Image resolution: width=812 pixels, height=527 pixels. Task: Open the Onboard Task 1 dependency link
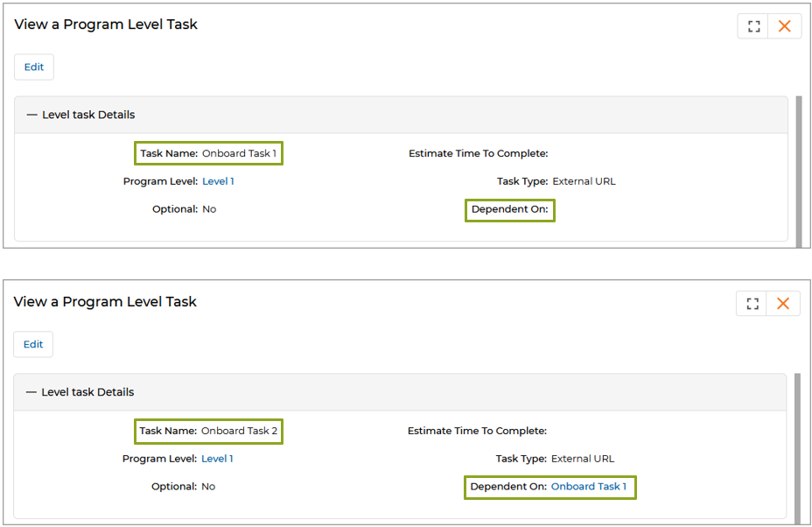point(589,487)
